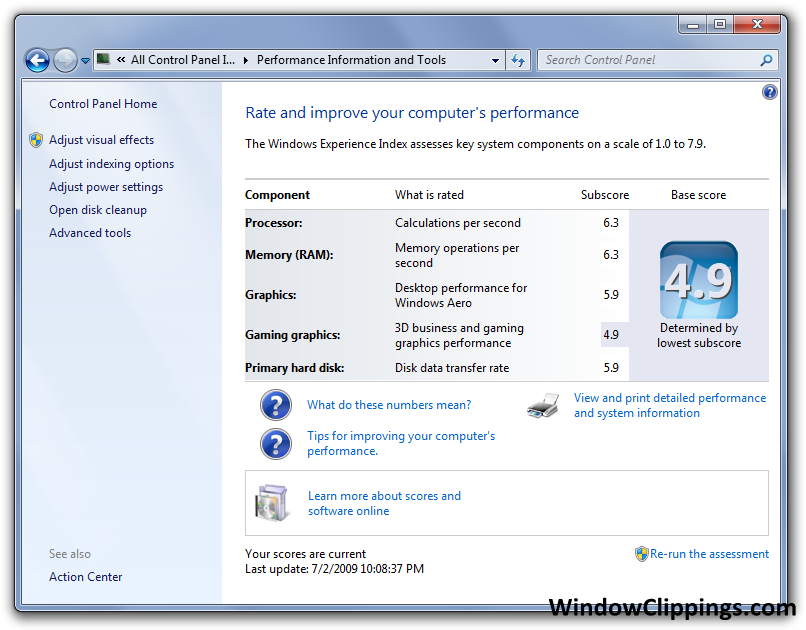Image resolution: width=806 pixels, height=630 pixels.
Task: Minimize the Performance Information window
Action: tap(692, 24)
